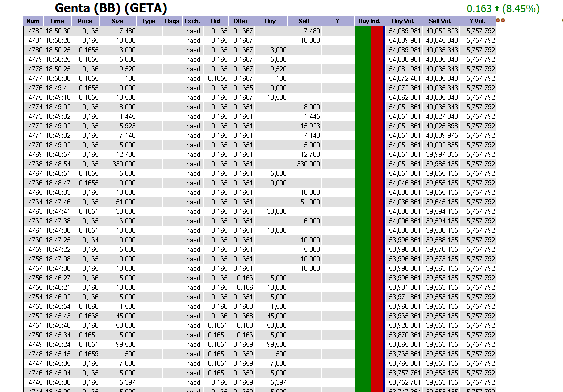Sort by the Time column header
This screenshot has width=563, height=392.
click(x=57, y=21)
